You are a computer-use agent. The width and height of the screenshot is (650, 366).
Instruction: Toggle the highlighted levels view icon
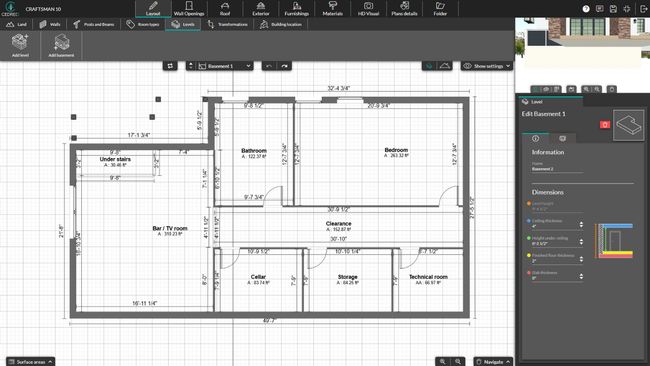click(x=429, y=66)
